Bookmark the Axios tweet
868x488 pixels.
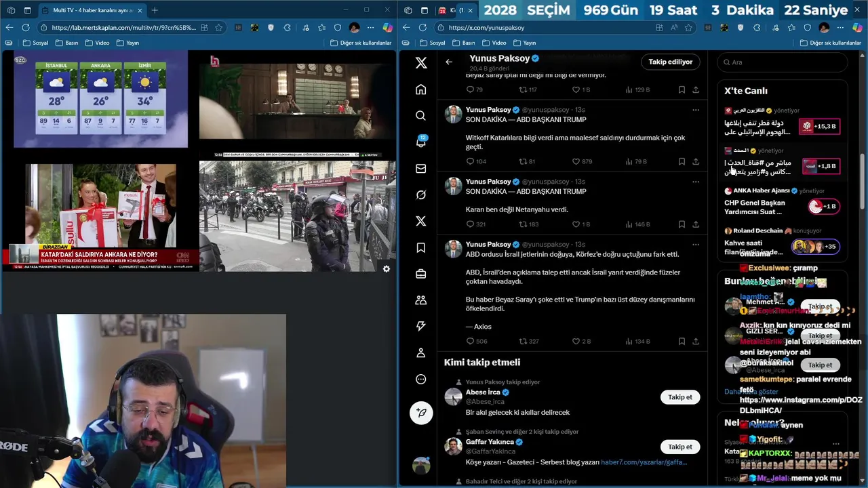(682, 342)
